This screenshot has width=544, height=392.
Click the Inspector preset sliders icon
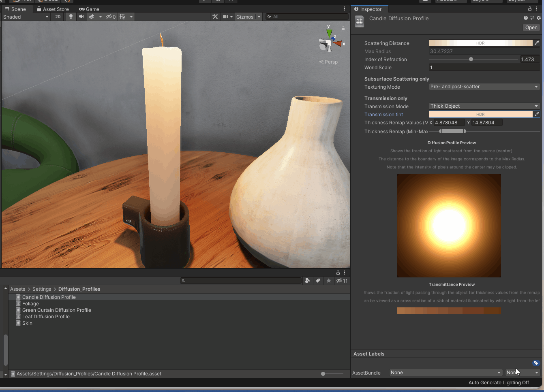click(x=532, y=18)
